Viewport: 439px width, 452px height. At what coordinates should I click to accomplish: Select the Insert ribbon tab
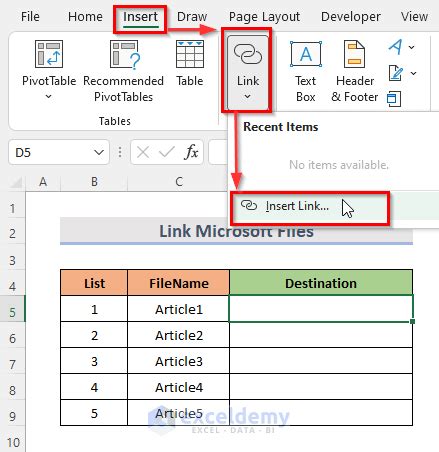tap(140, 16)
